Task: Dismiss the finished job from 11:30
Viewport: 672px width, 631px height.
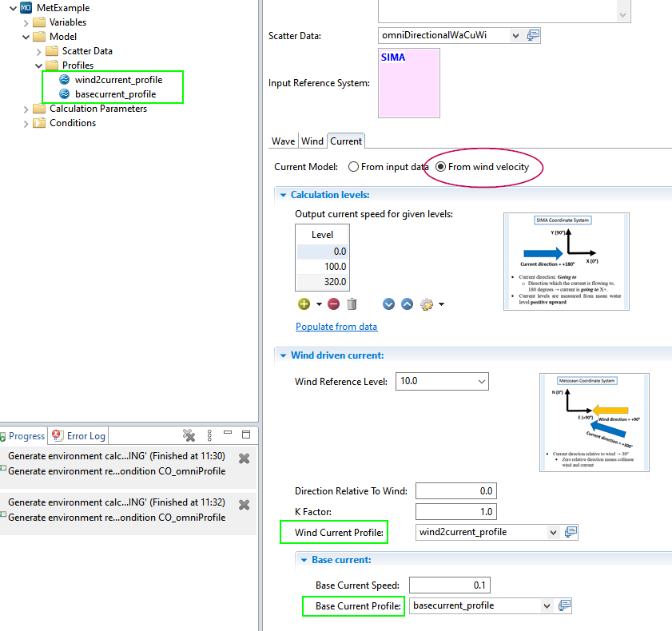Action: [244, 458]
